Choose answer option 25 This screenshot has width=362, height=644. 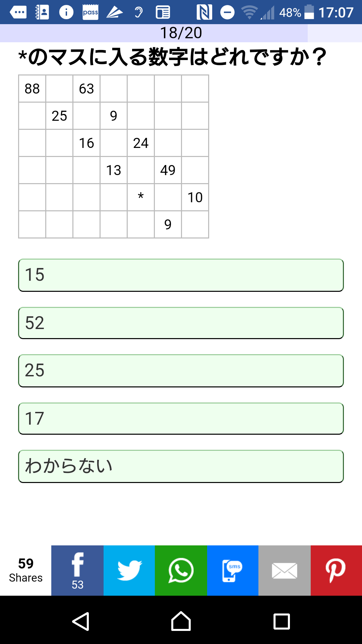pyautogui.click(x=181, y=371)
